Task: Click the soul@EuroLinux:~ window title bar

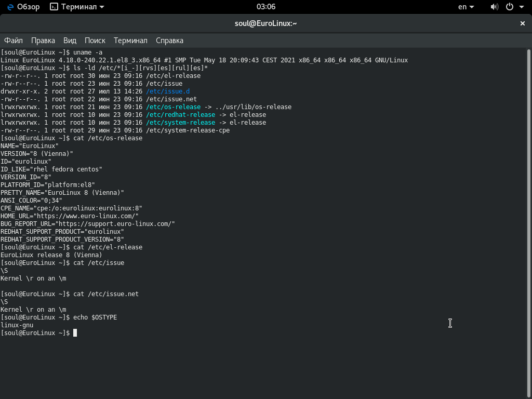Action: pos(266,23)
